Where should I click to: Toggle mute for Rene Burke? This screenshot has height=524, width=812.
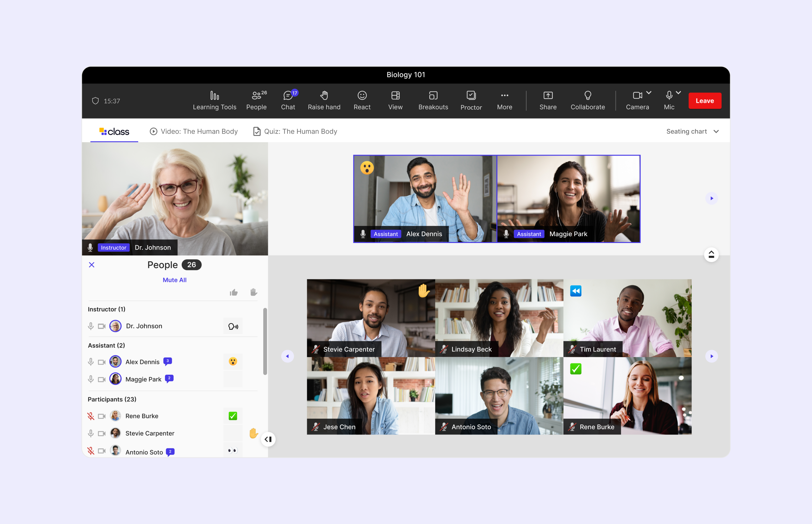[x=91, y=416]
